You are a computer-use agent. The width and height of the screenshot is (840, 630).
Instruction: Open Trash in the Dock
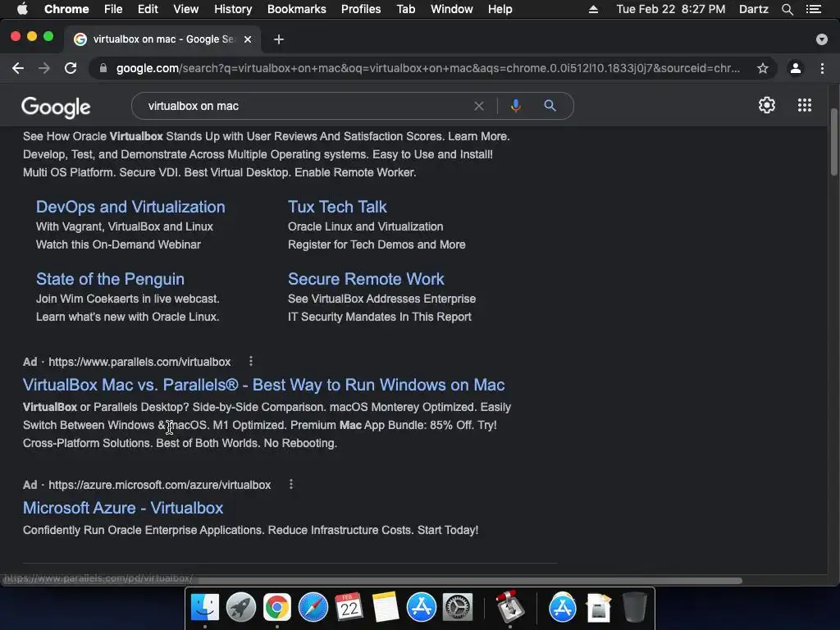pos(635,607)
